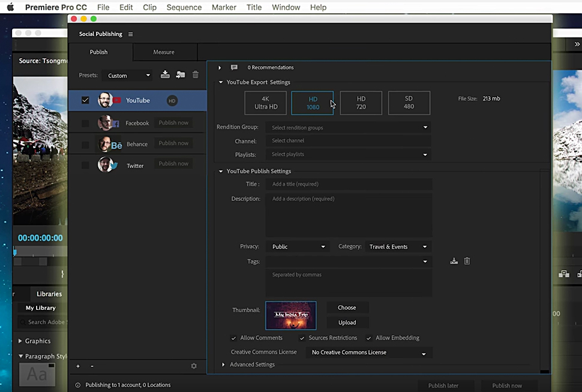Open the Title menu
Image resolution: width=582 pixels, height=392 pixels.
254,7
